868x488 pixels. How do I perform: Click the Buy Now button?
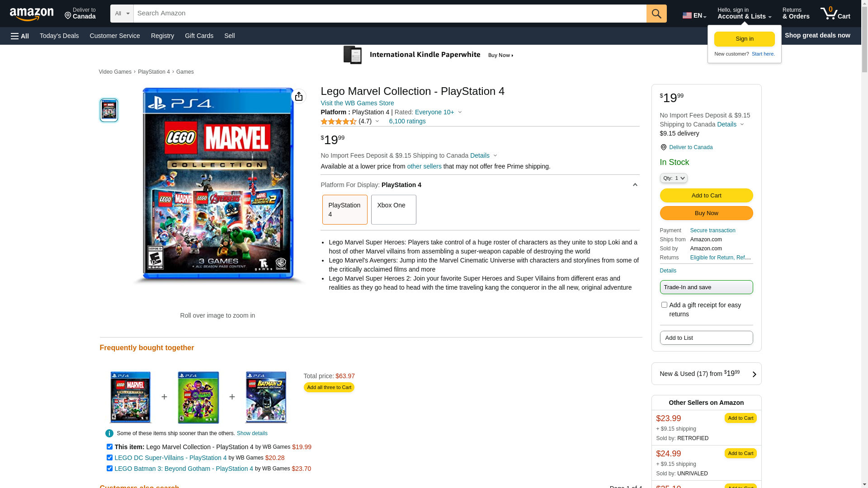click(706, 213)
